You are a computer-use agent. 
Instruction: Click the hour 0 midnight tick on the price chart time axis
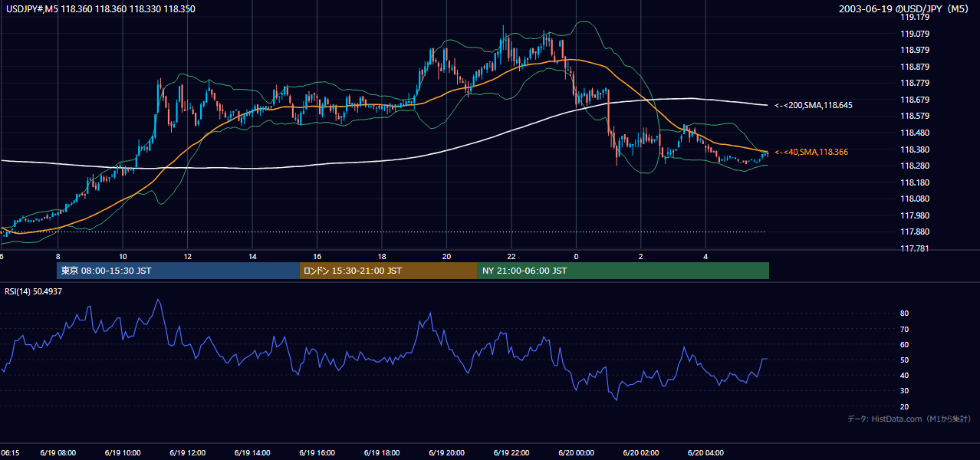(576, 256)
